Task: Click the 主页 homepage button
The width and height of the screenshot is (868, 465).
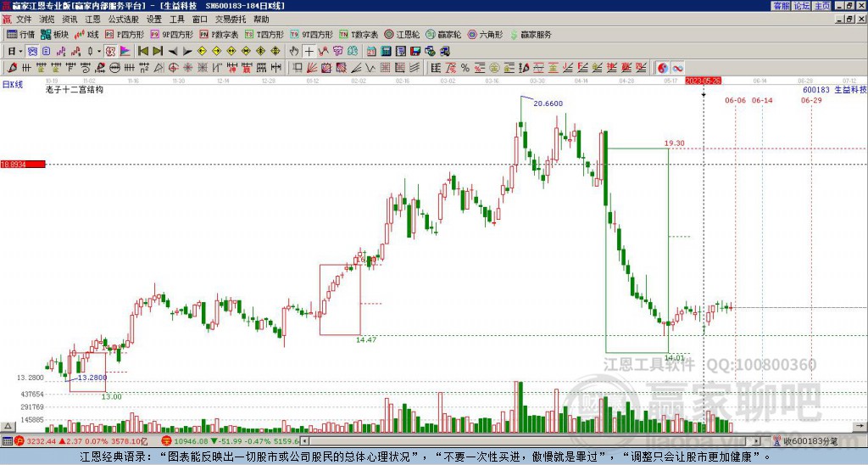Action: coord(822,6)
